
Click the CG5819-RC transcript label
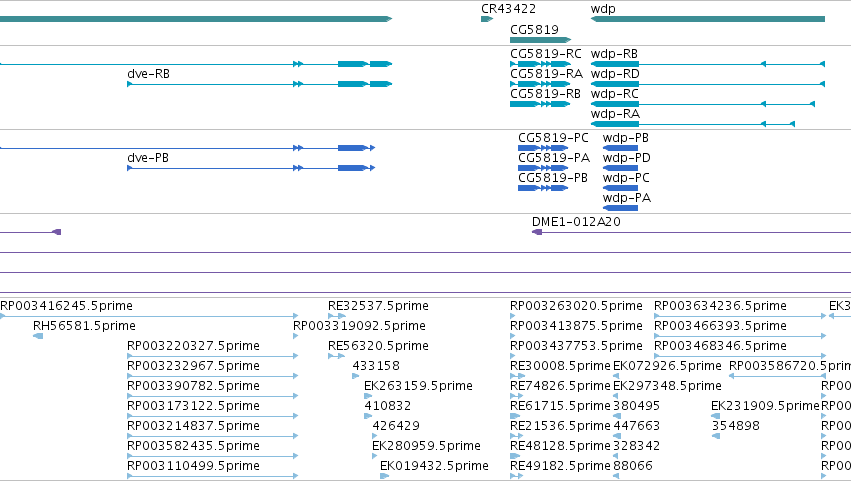[x=545, y=54]
